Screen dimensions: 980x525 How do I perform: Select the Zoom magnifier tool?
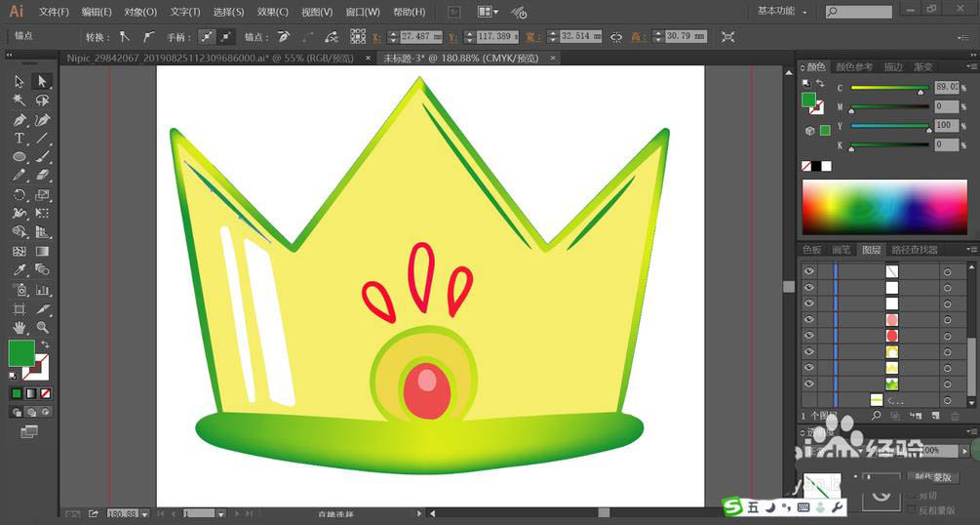42,327
